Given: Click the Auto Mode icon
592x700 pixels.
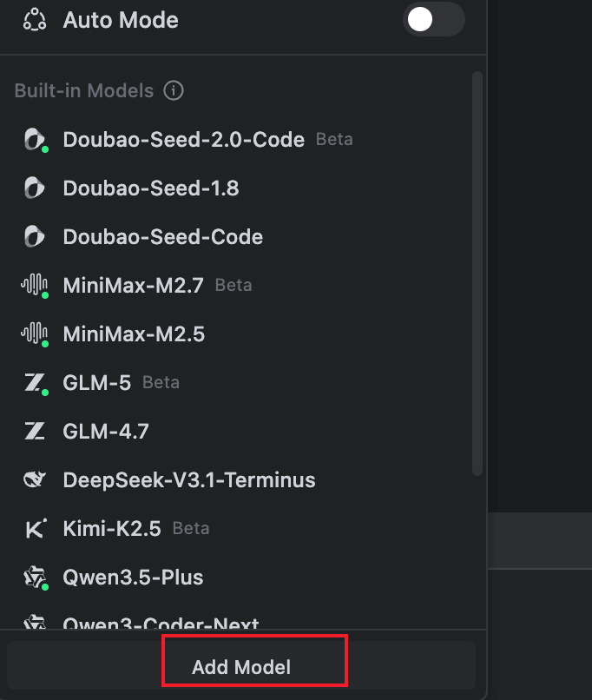Looking at the screenshot, I should pos(35,20).
